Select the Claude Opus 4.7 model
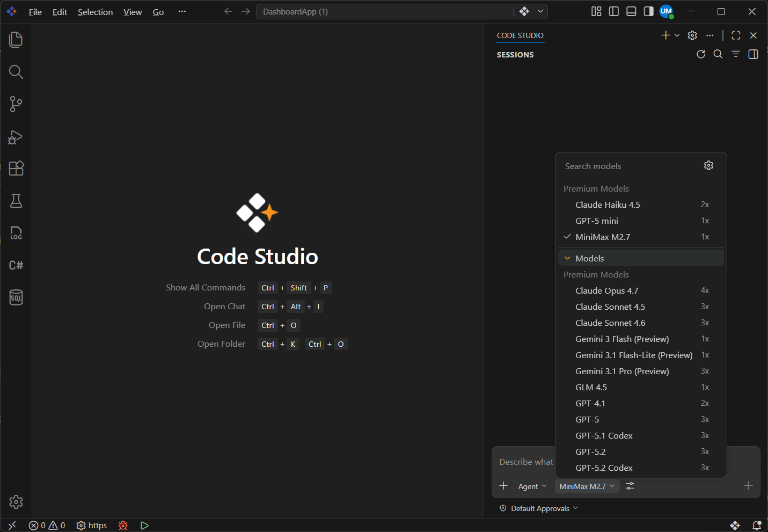The image size is (768, 532). point(641,290)
